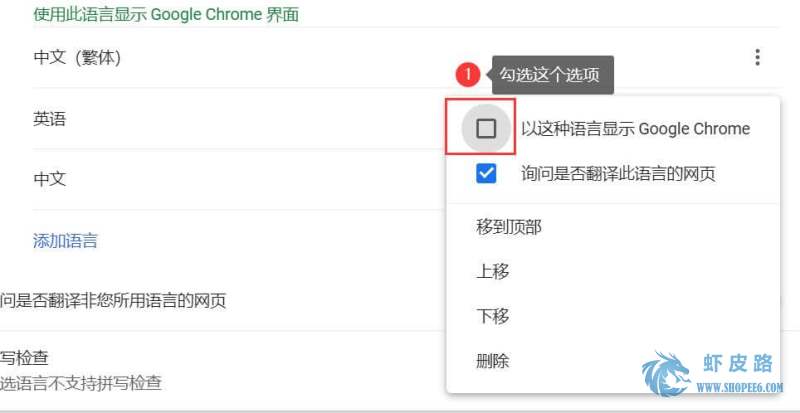Click the red number 1 step badge
The width and height of the screenshot is (800, 413).
[x=468, y=75]
